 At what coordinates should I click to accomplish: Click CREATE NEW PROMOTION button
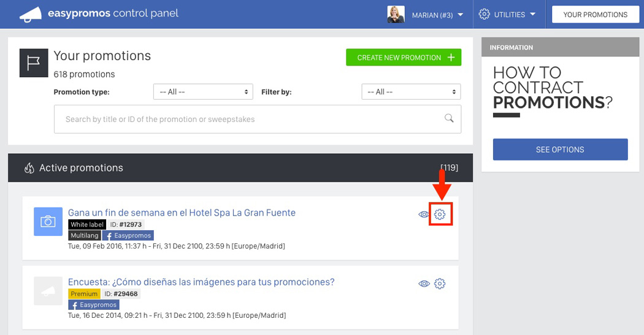pos(404,58)
